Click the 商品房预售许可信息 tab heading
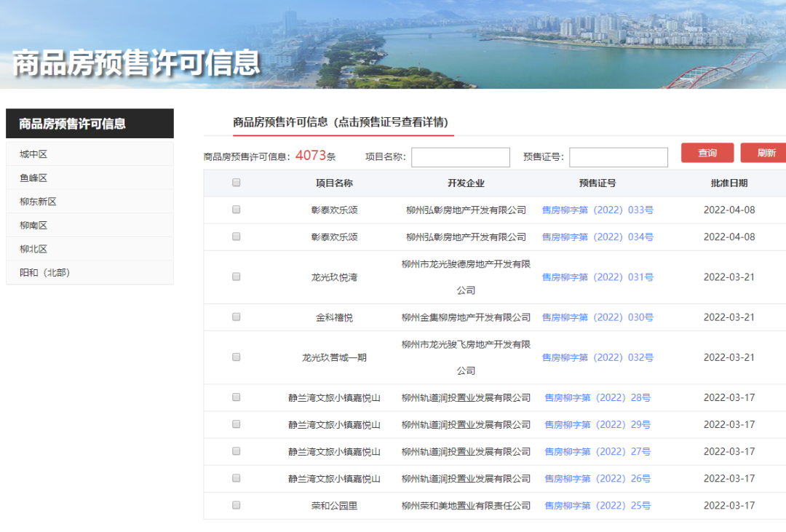Viewport: 786px width, 532px height. click(340, 122)
